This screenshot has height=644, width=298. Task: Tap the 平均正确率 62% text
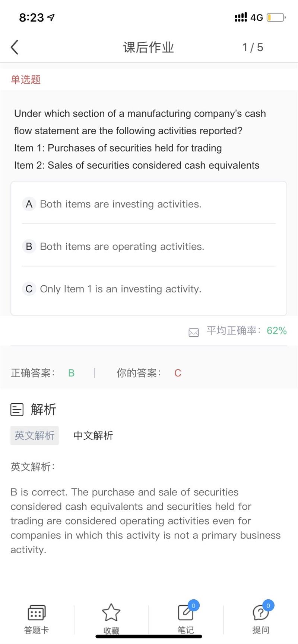click(x=247, y=331)
